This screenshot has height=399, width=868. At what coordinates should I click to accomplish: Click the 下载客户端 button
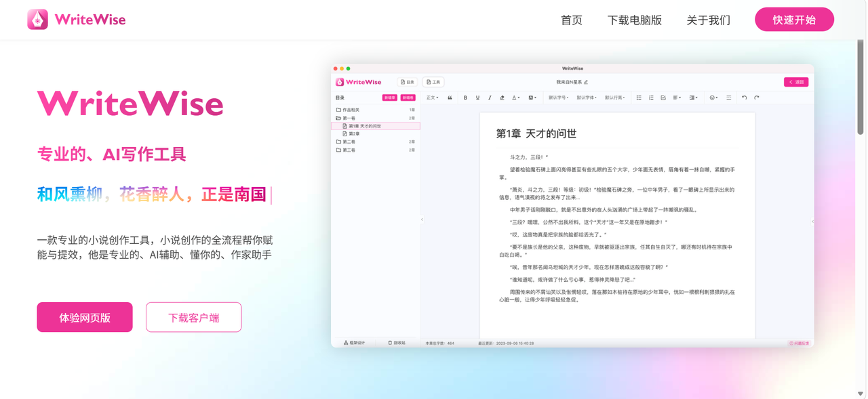(x=194, y=317)
